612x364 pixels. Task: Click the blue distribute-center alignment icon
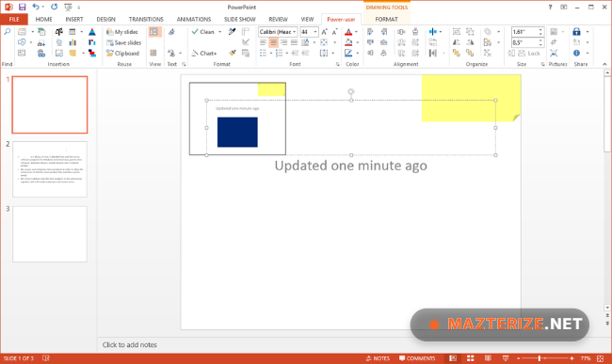coord(433,32)
